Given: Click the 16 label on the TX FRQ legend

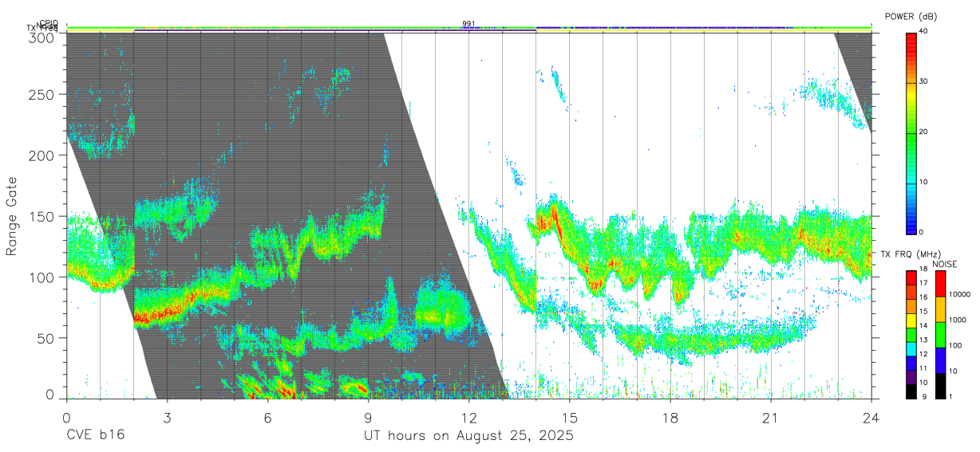Looking at the screenshot, I should tap(924, 298).
